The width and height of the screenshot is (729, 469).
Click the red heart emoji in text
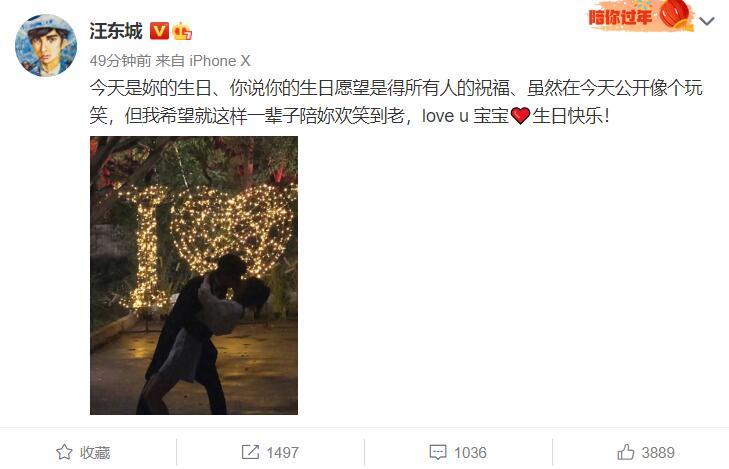point(520,116)
